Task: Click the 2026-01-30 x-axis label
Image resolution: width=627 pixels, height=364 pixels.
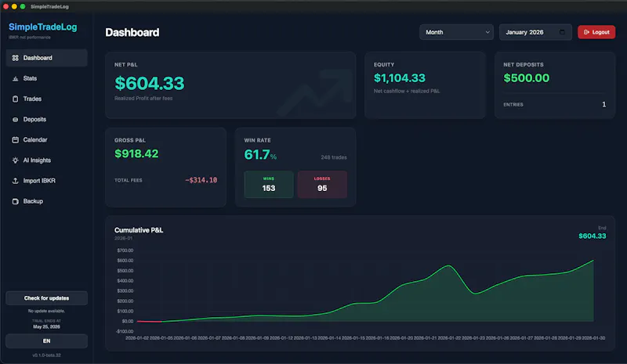Action: [x=593, y=338]
